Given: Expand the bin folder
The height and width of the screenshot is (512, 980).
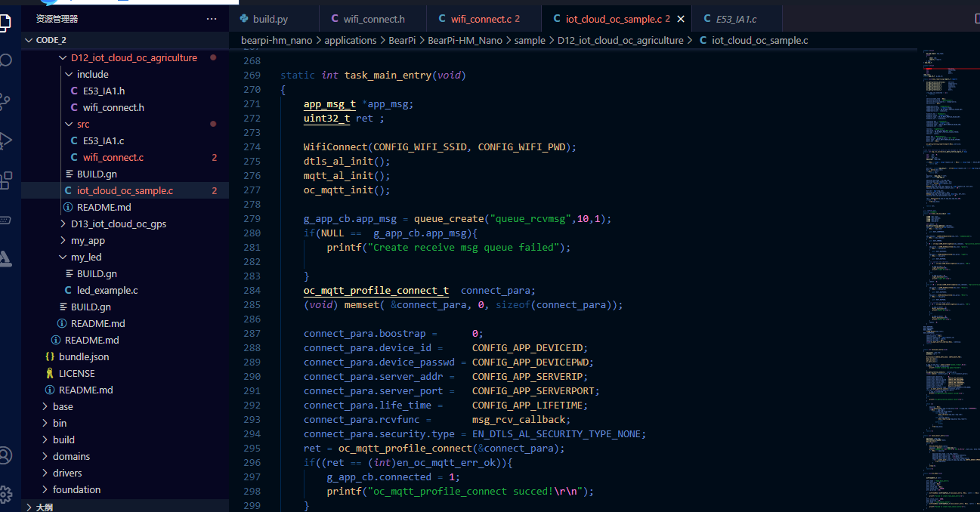Looking at the screenshot, I should [x=125, y=423].
